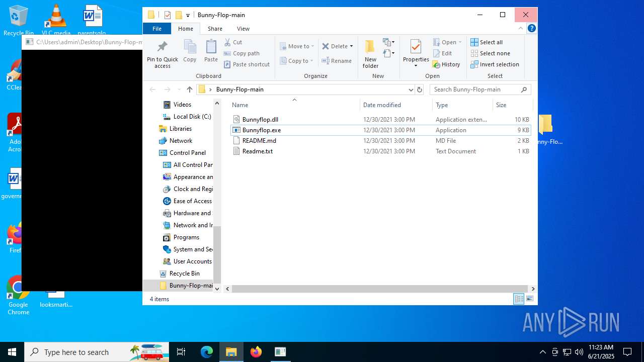Open Microsoft Edge from taskbar
The width and height of the screenshot is (644, 362).
(207, 352)
